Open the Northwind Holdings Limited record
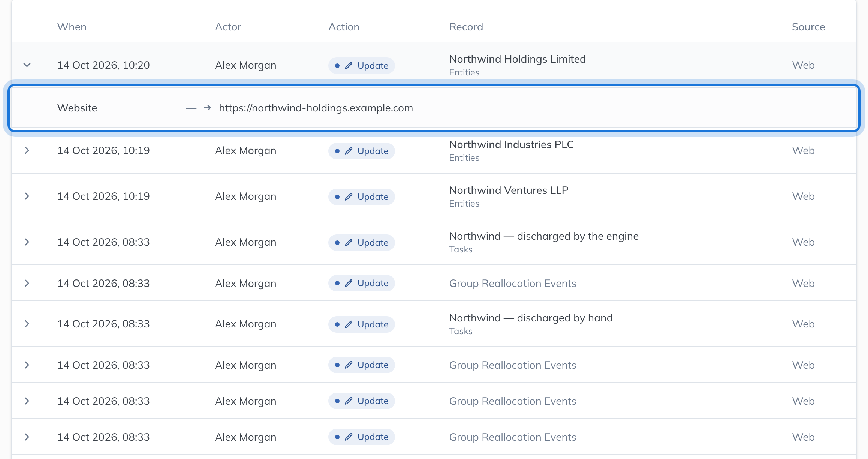This screenshot has width=868, height=459. [x=518, y=59]
